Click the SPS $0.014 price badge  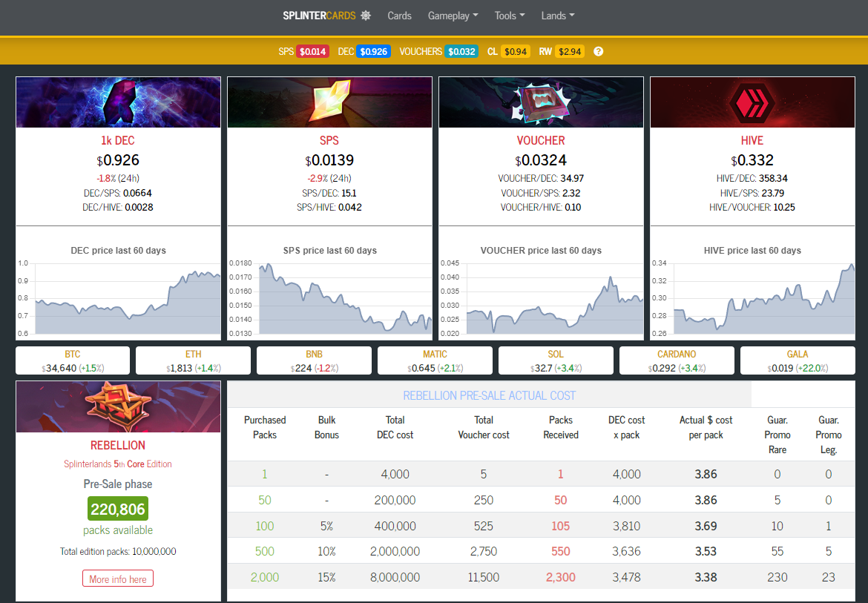pos(313,51)
